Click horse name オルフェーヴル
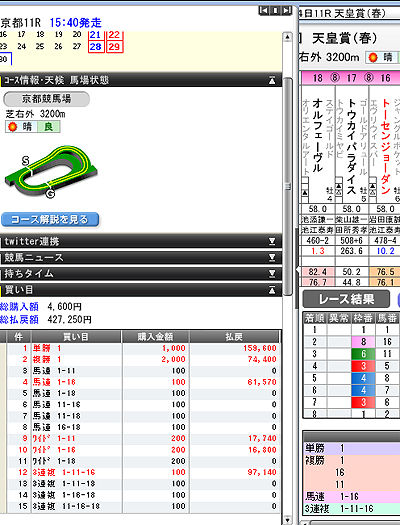 tap(318, 135)
